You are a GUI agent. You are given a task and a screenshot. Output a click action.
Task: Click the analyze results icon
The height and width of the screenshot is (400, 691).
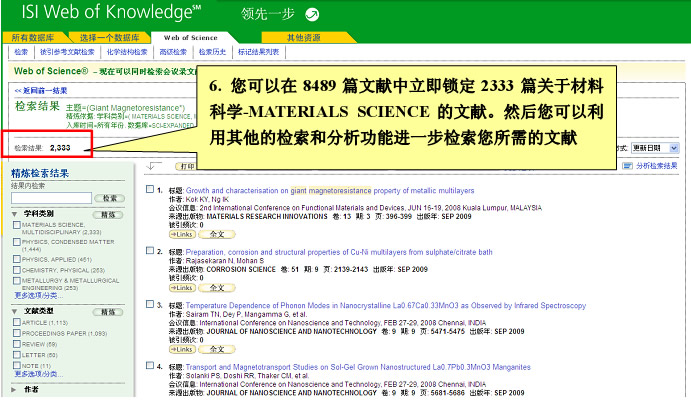627,166
